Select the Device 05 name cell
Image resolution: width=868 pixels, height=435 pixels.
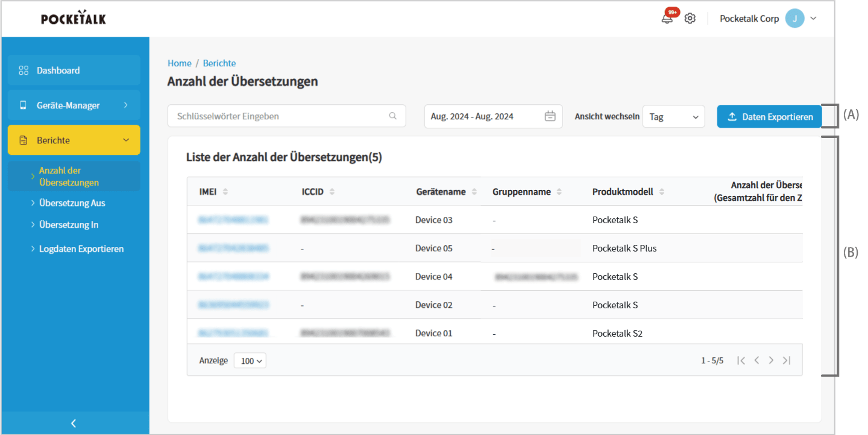point(434,248)
